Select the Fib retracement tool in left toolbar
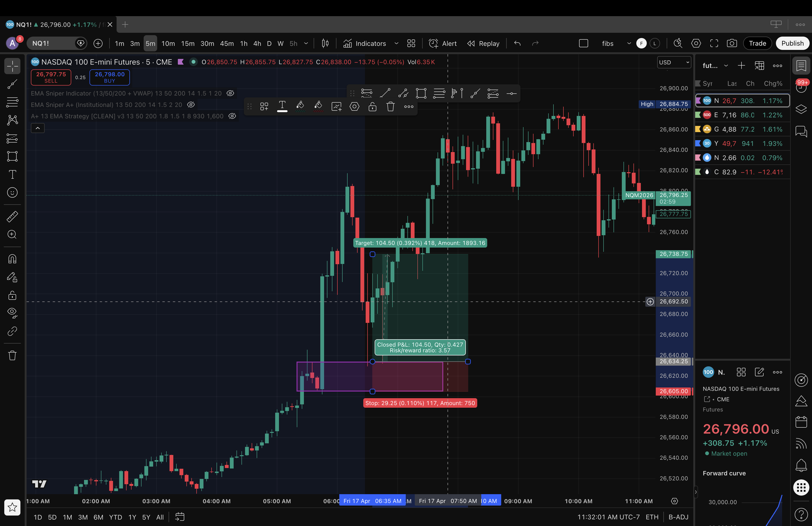The height and width of the screenshot is (526, 812). 12,102
